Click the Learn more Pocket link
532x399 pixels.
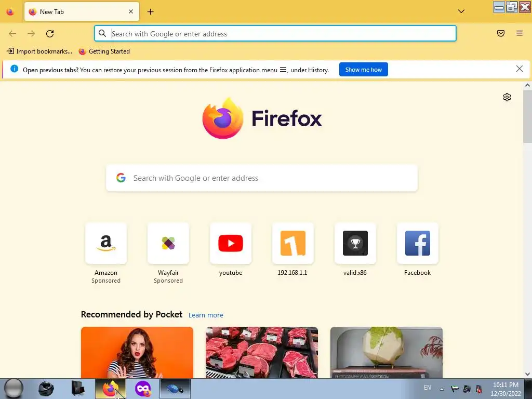pyautogui.click(x=206, y=315)
